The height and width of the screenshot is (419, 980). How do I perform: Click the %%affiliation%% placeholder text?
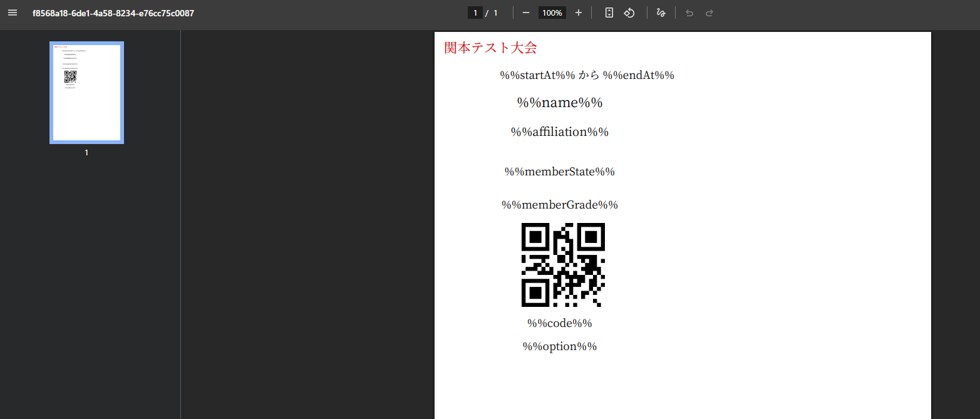pyautogui.click(x=559, y=132)
